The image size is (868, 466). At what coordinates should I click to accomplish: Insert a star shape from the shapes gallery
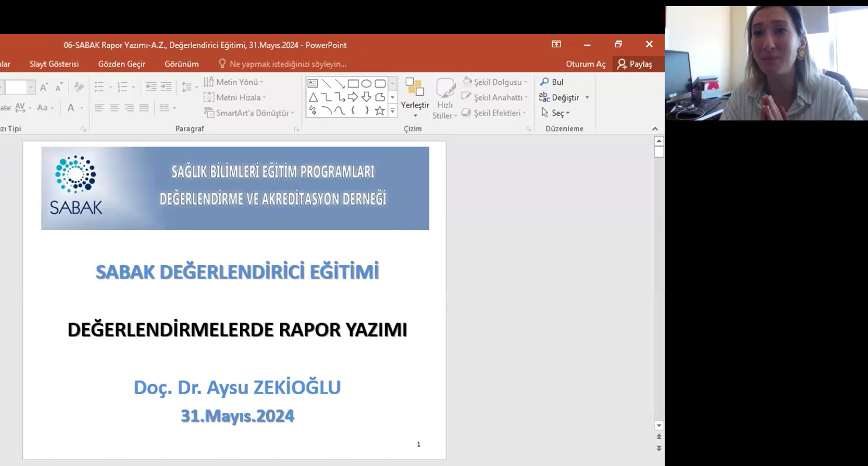pyautogui.click(x=379, y=110)
